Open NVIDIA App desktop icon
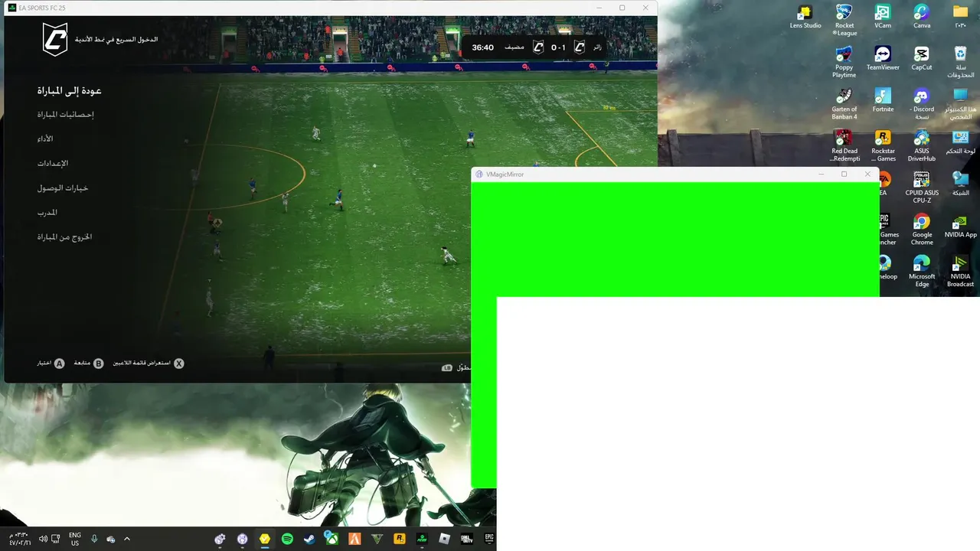Screen dimensions: 980x551 (960, 227)
